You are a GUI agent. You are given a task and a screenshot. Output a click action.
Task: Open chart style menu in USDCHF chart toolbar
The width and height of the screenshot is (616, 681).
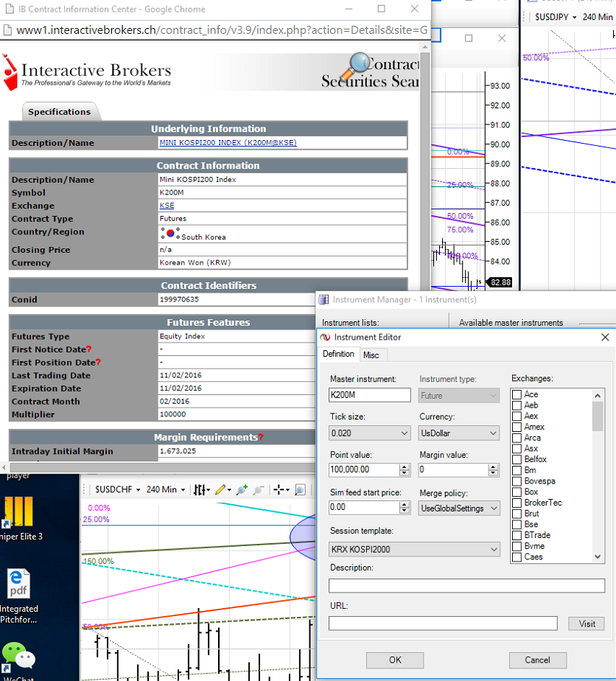(x=201, y=490)
